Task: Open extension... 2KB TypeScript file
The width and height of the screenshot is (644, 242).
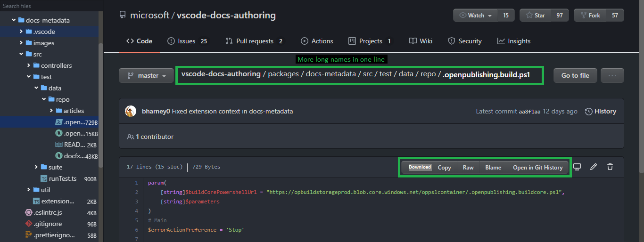Action: 49,201
